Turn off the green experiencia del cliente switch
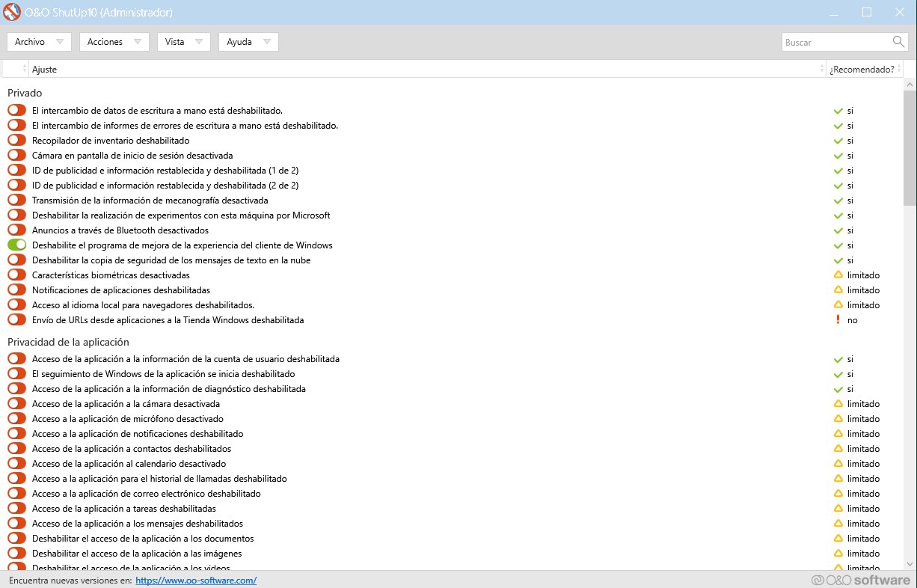The width and height of the screenshot is (917, 588). point(16,245)
